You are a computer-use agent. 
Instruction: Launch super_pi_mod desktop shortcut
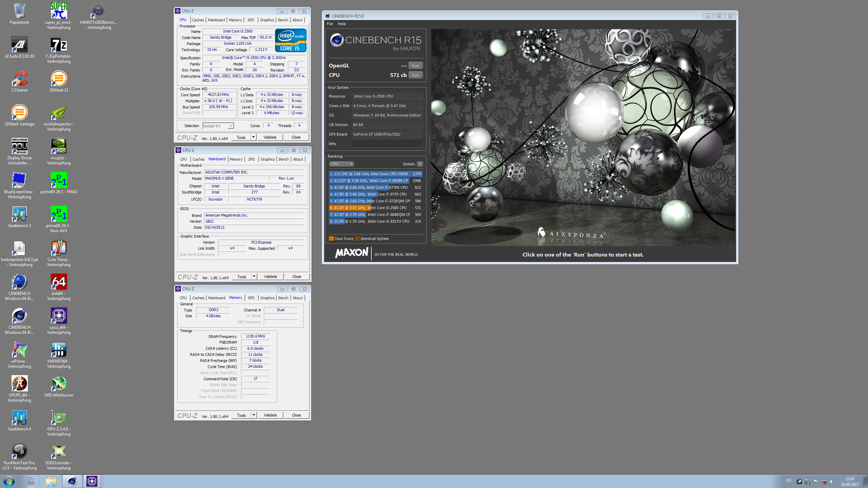tap(59, 15)
